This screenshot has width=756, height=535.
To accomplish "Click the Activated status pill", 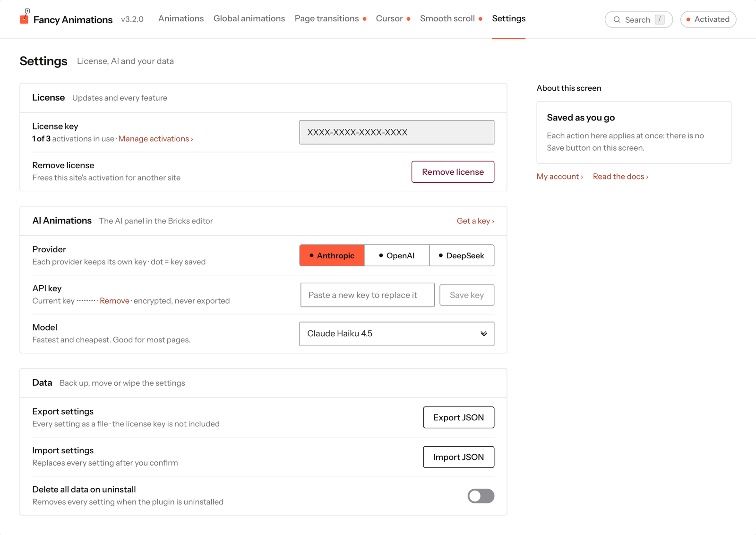I will tap(708, 19).
